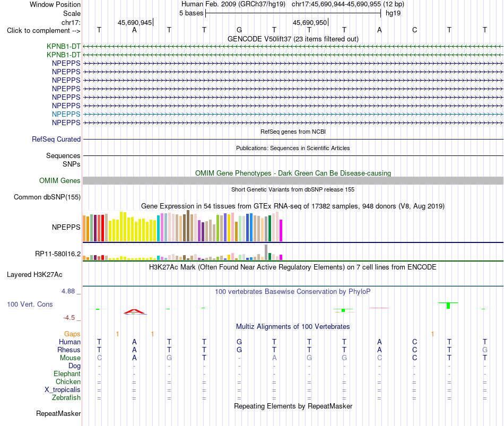Viewport: 504px width, 426px height.
Task: Click the -4.5 PhyloP lower limit
Action: click(x=69, y=318)
